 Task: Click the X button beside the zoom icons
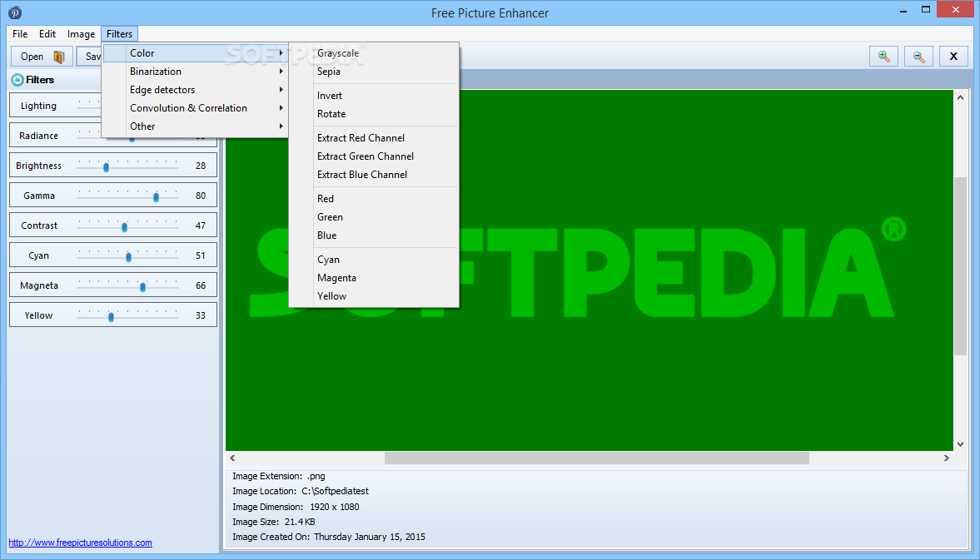pos(953,57)
